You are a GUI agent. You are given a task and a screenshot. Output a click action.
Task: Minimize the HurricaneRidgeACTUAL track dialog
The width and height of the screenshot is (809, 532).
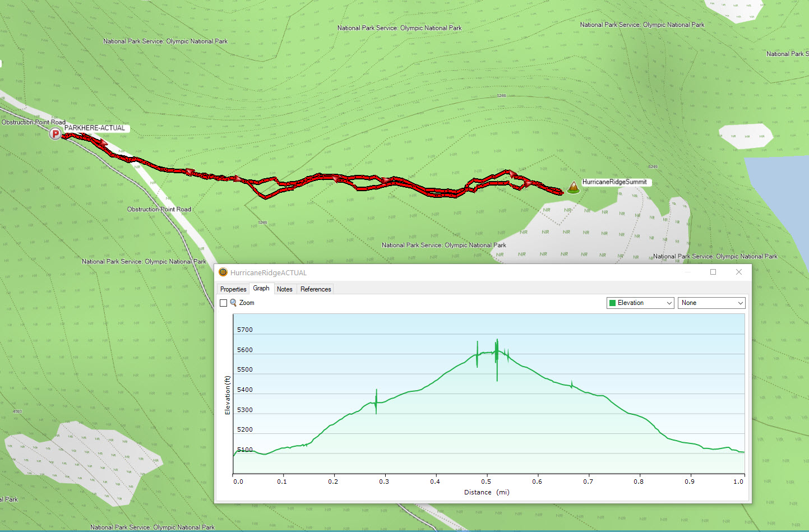coord(688,272)
